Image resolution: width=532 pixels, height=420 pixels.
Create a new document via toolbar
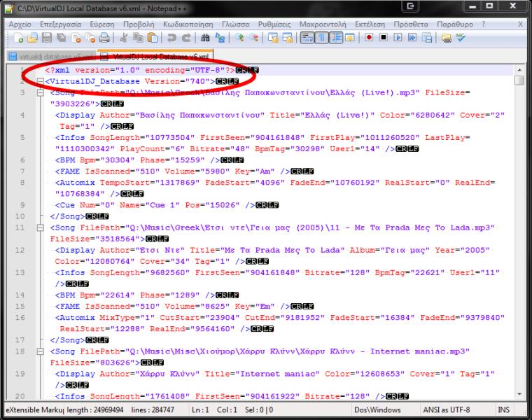pyautogui.click(x=18, y=38)
